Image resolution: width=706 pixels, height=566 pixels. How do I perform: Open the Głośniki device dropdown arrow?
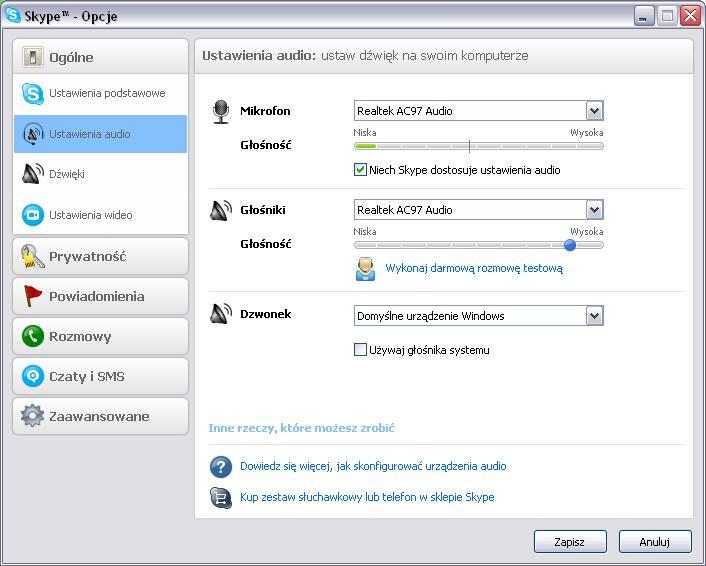tap(594, 210)
